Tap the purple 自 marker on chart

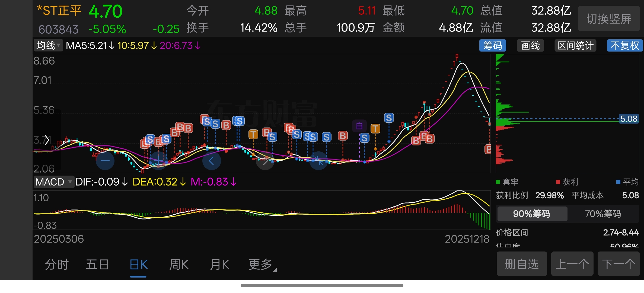pyautogui.click(x=359, y=126)
